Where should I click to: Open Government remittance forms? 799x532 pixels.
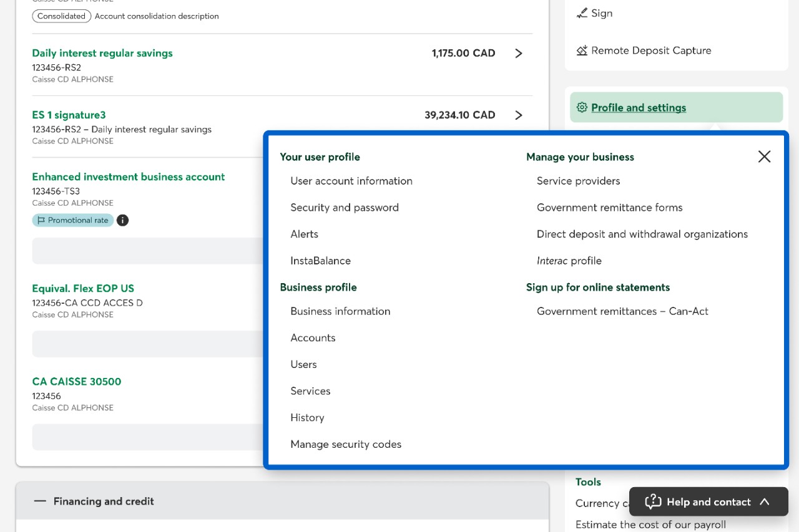(609, 208)
